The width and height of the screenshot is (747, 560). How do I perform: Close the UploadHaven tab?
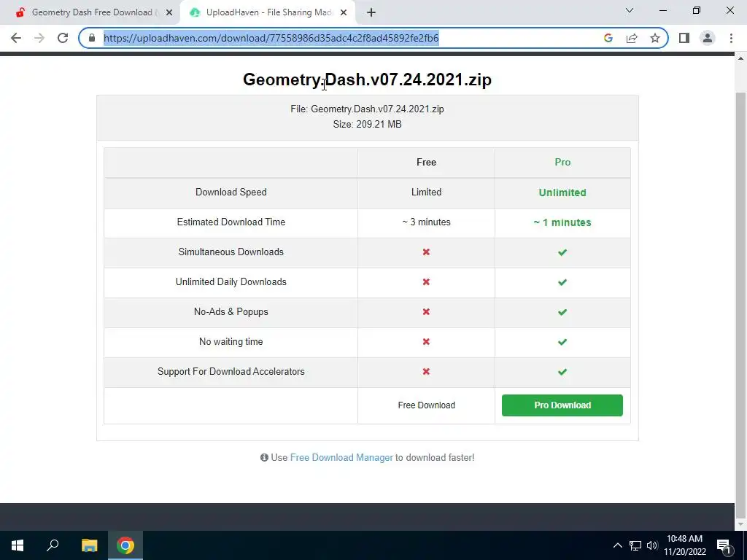[x=344, y=12]
